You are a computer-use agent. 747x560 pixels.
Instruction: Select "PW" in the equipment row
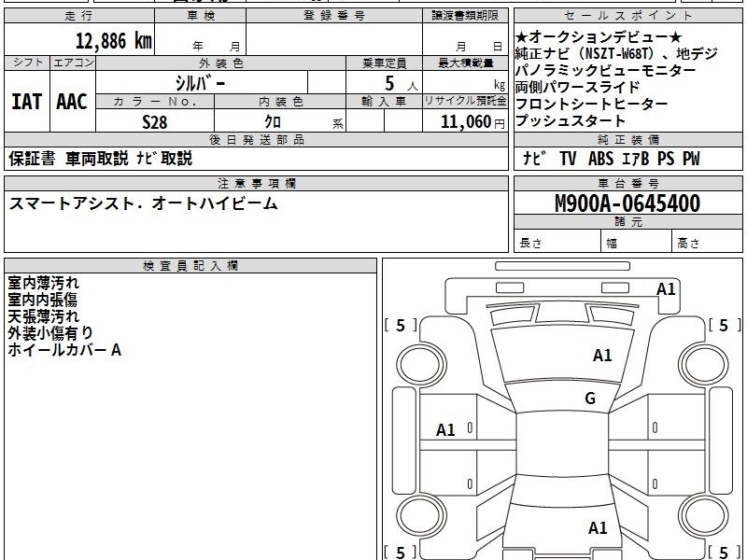(x=691, y=159)
